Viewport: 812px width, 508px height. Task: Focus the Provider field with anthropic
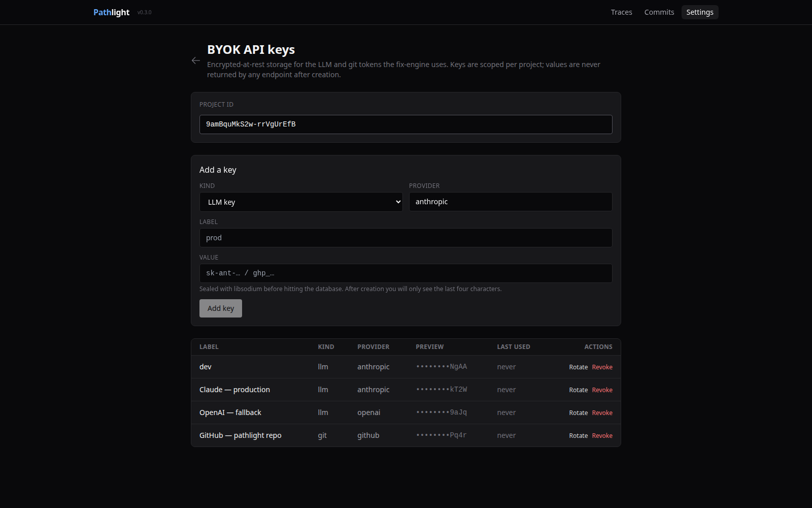(x=511, y=202)
